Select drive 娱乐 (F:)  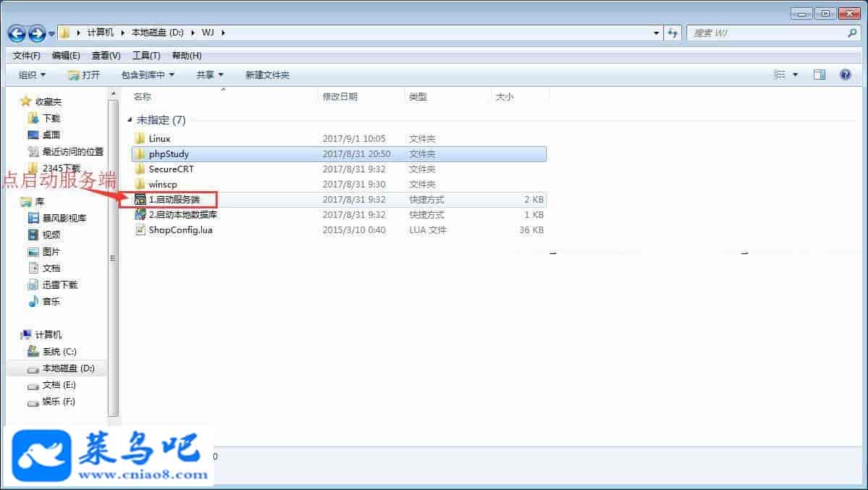51,402
